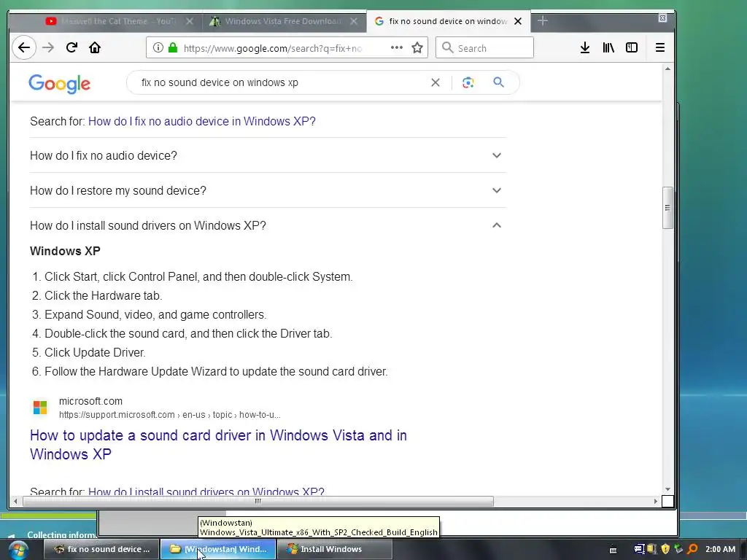Screen dimensions: 747x560
Task: Open the Windowstan folder taskbar button
Action: 218,549
